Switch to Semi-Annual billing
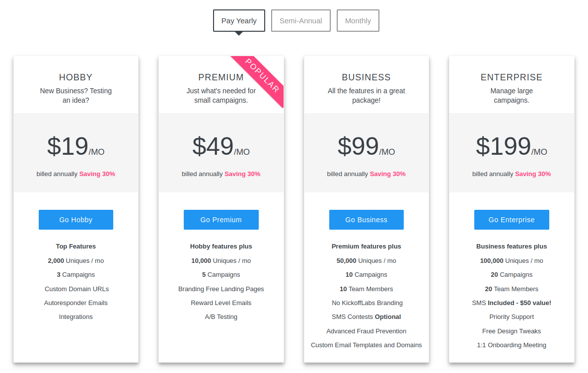 point(301,21)
